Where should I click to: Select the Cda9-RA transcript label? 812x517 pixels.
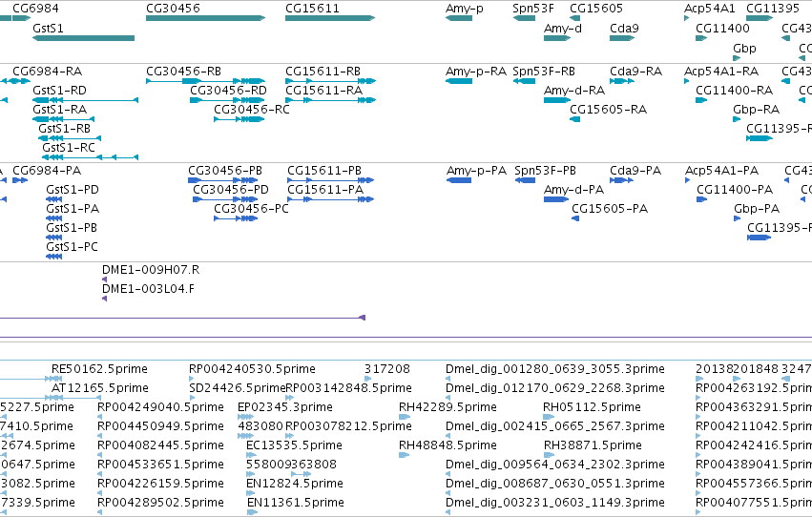tap(635, 72)
